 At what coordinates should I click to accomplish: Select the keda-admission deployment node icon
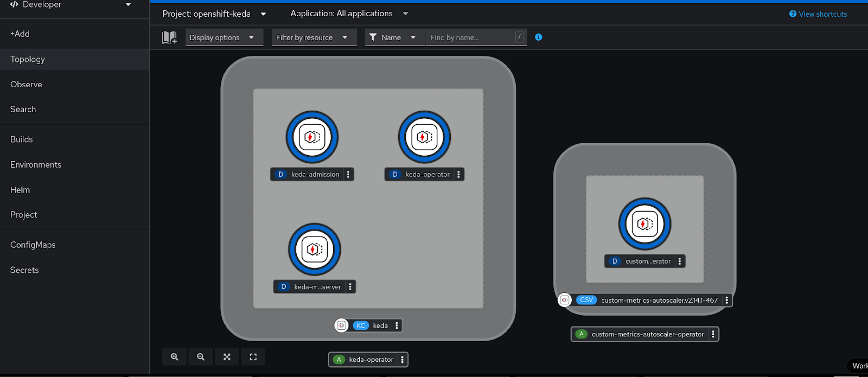[x=312, y=137]
